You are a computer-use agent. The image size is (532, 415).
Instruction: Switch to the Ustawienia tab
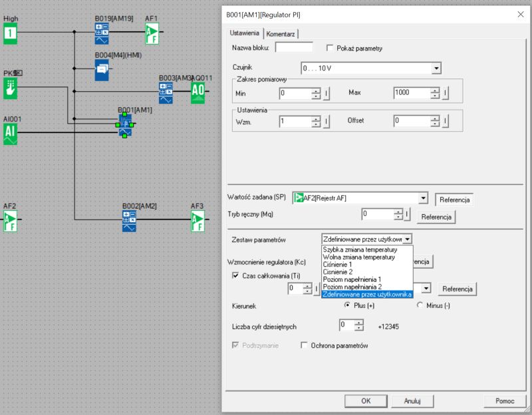[244, 33]
